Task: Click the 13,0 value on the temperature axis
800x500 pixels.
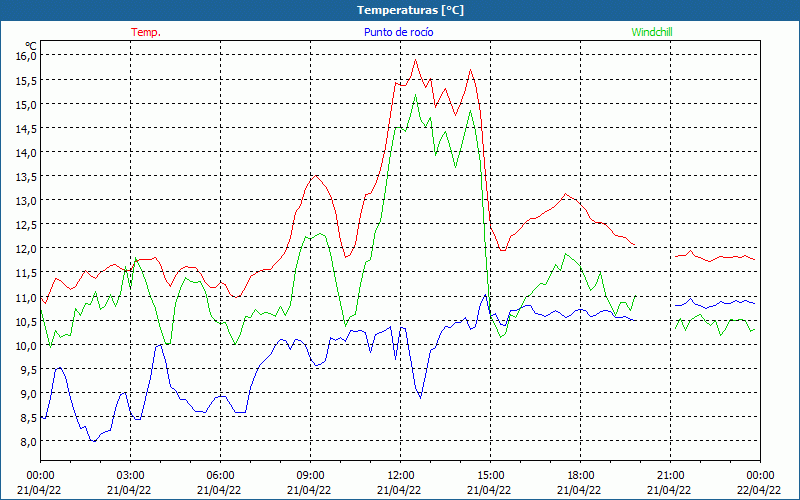Action: point(26,200)
